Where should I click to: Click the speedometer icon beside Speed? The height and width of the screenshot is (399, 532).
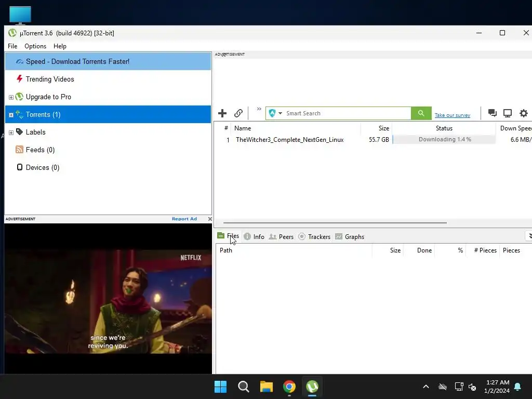click(x=20, y=61)
